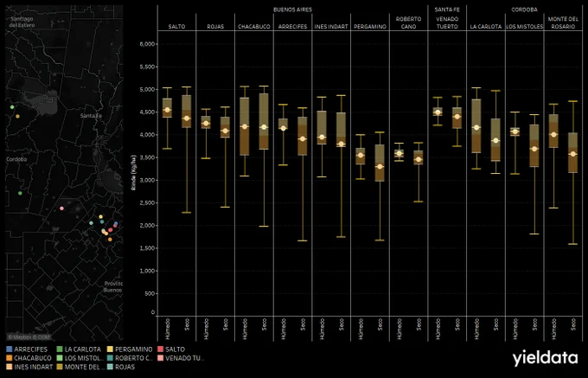Select the LOS MISTOLES column header
Viewport: 588px width, 378px height.
tap(525, 27)
